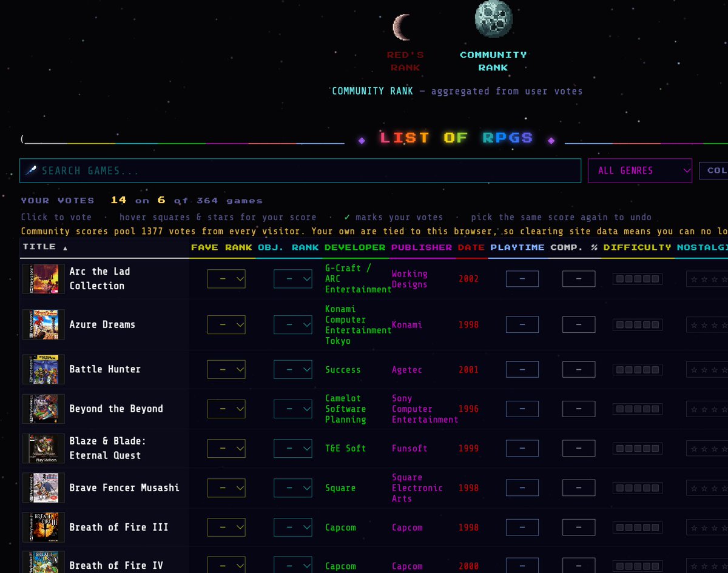
Task: Open Obj. Rank dropdown for Arc the Lad Collection
Action: tap(293, 279)
